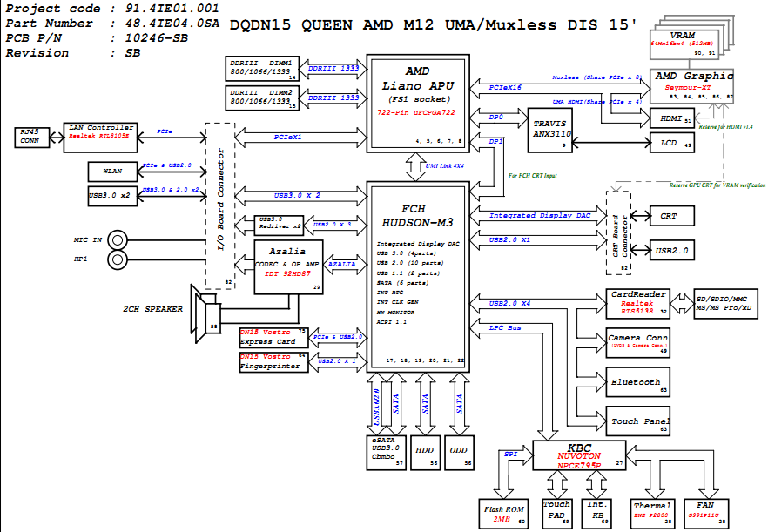The width and height of the screenshot is (768, 532).
Task: Click the HP1 headphone jack symbol
Action: click(x=117, y=259)
